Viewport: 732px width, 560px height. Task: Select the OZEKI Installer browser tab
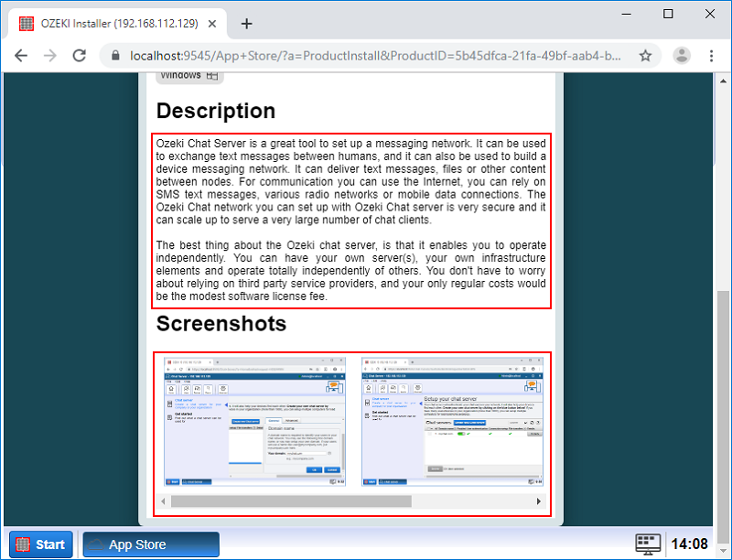(117, 24)
